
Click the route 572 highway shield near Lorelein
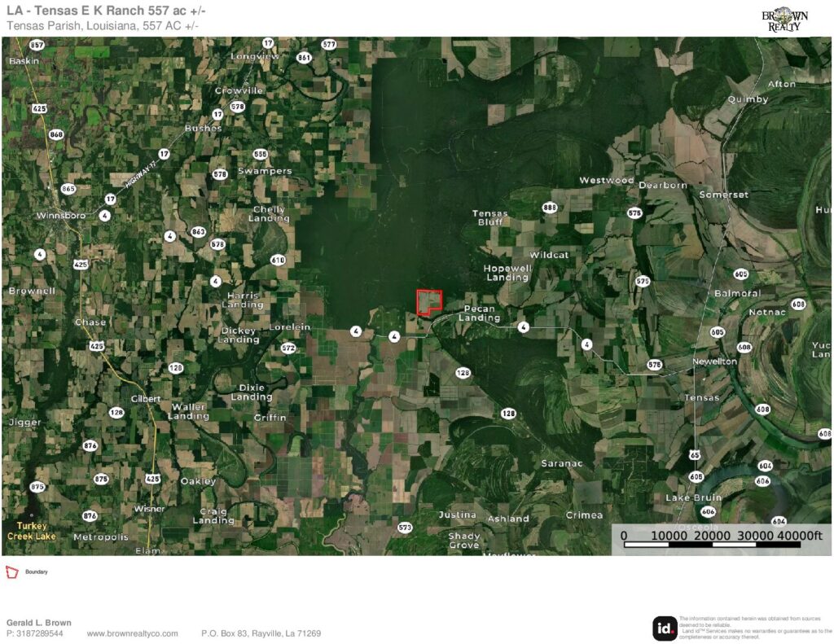tap(288, 348)
